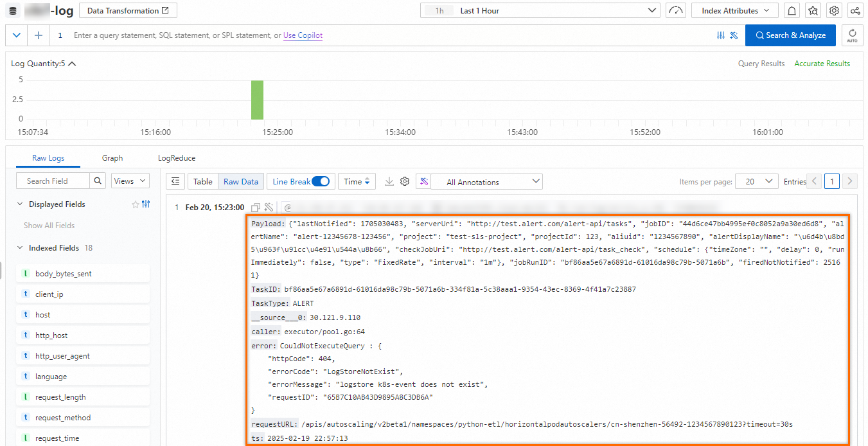
Task: Open the Use Copilot link
Action: pos(303,35)
